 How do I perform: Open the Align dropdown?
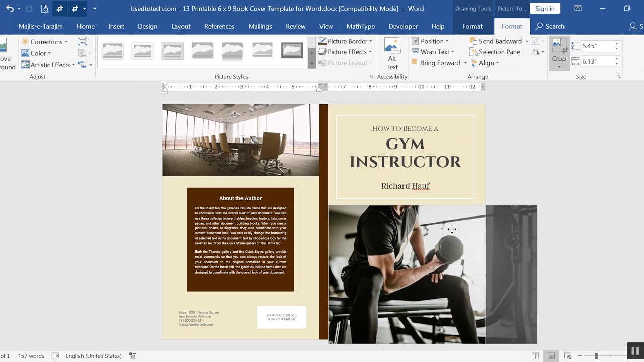click(x=484, y=63)
